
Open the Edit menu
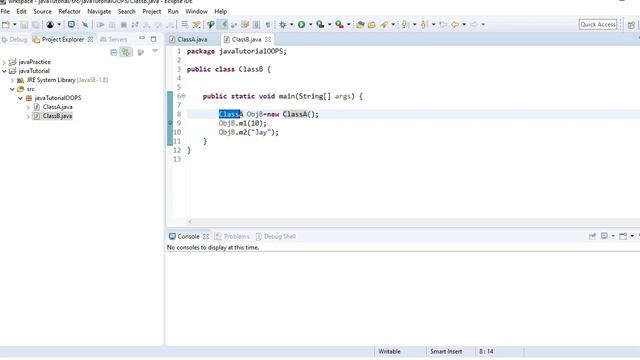pos(21,11)
